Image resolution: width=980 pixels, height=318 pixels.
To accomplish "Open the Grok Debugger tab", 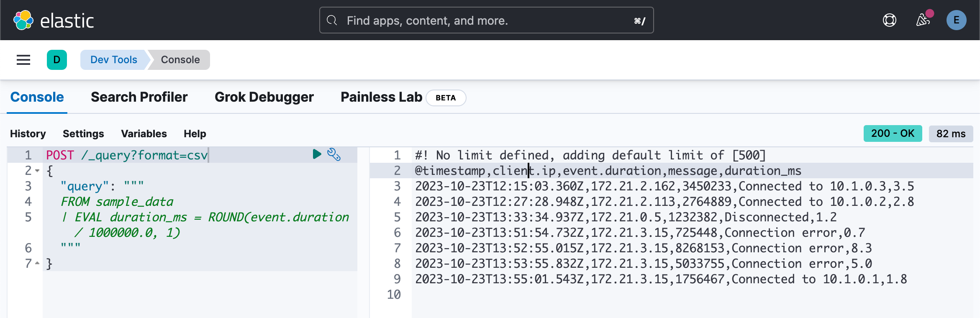I will 264,97.
